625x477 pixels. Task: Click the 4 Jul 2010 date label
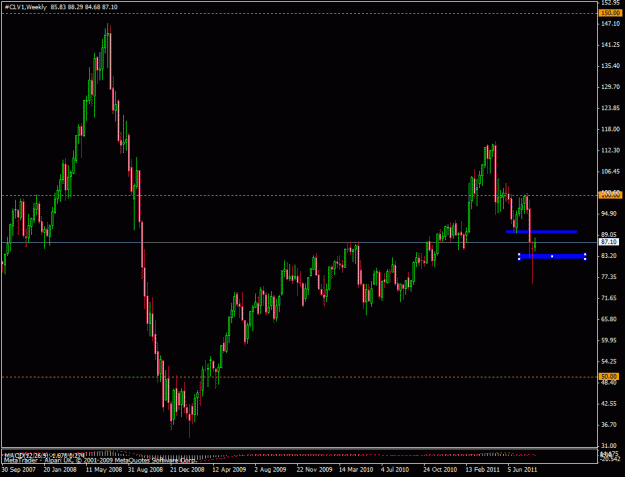pyautogui.click(x=395, y=469)
